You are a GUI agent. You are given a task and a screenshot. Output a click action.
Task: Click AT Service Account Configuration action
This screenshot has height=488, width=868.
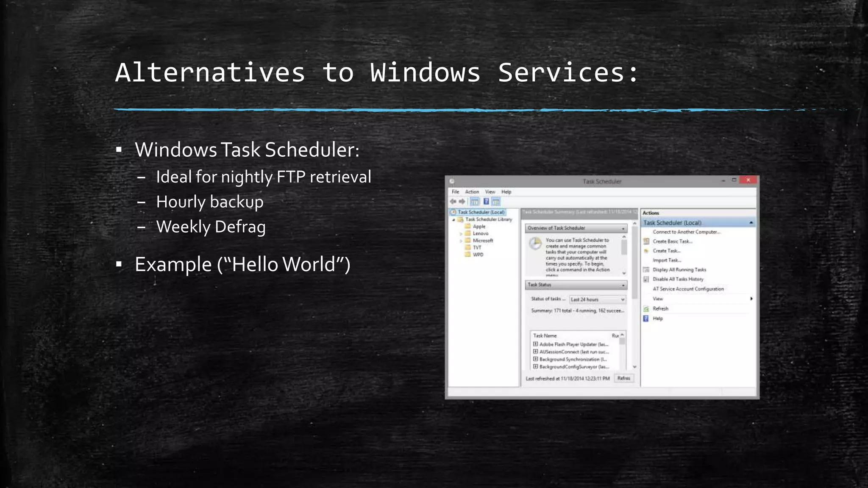click(x=688, y=289)
